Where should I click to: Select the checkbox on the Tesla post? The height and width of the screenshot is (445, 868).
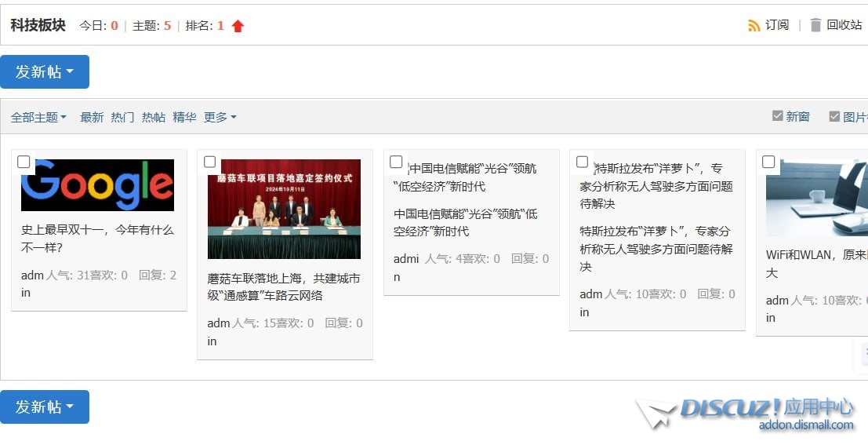[582, 162]
